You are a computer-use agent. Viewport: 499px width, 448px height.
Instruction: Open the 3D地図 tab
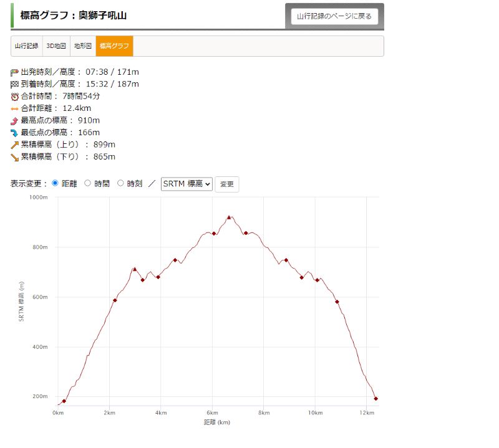[56, 46]
